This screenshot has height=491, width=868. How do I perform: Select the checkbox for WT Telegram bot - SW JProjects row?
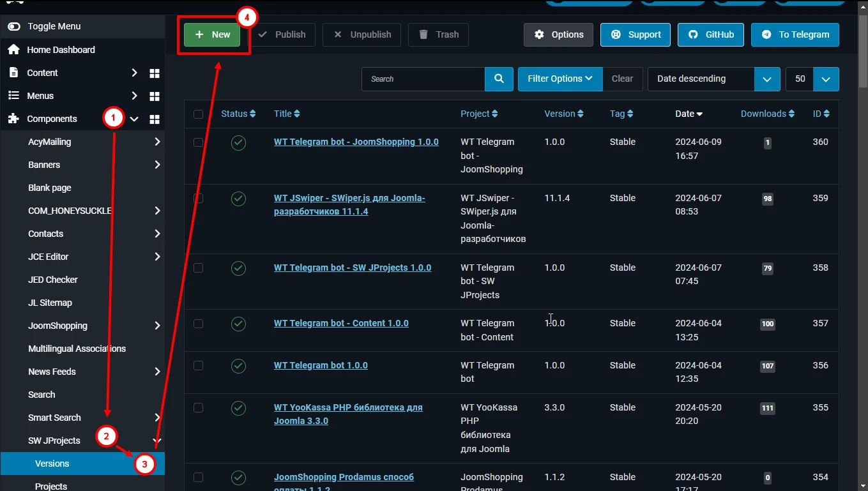point(198,268)
